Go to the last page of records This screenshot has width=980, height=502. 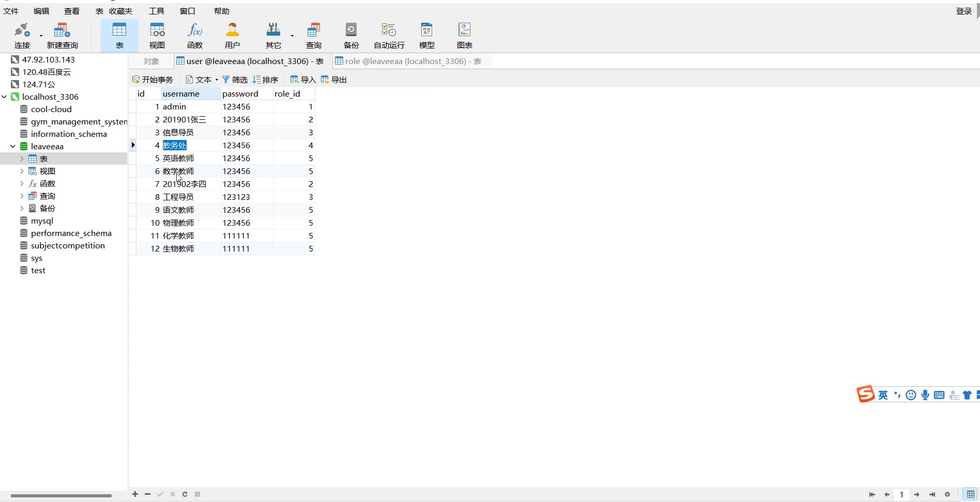coord(932,494)
